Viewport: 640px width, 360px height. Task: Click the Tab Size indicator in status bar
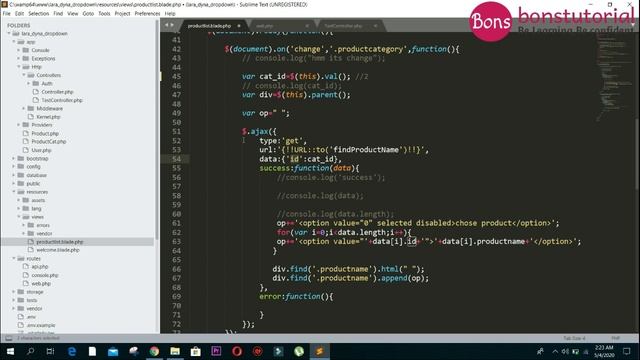[x=574, y=338]
